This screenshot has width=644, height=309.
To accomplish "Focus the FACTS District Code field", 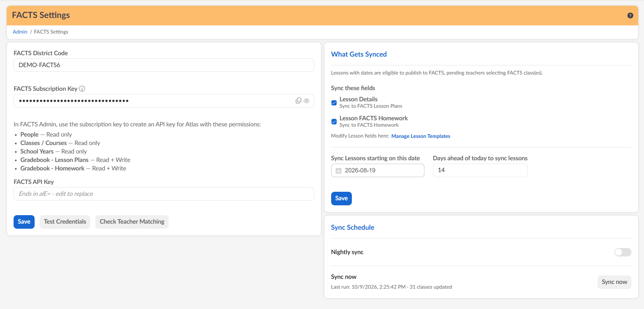I will pyautogui.click(x=164, y=65).
